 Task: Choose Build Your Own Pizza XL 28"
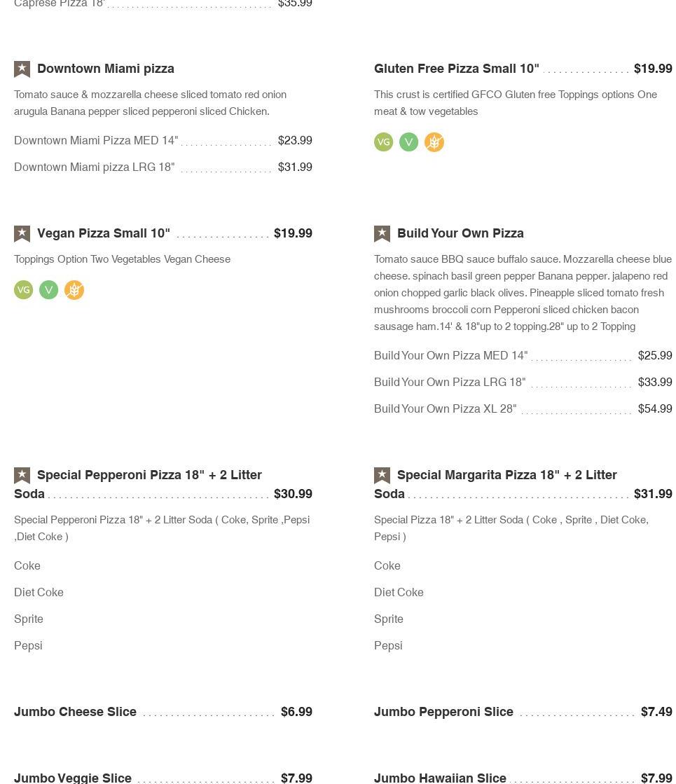tap(445, 409)
